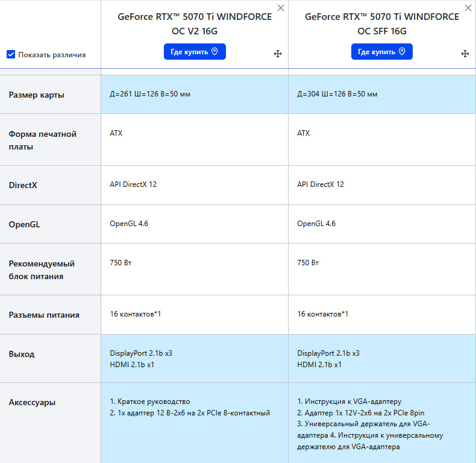Select the "OpenGL" row header
The image size is (476, 463).
pos(24,224)
